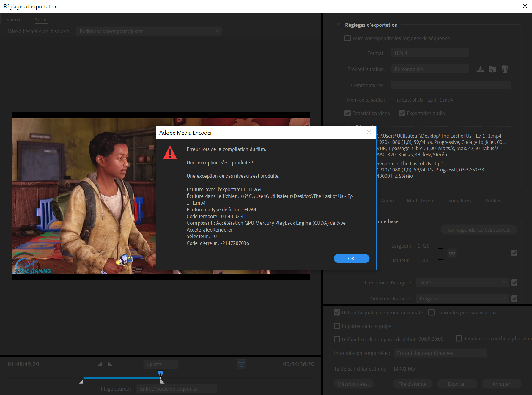Open the Mise à l'échelle de la source dropdown
532x395 pixels.
click(x=149, y=31)
